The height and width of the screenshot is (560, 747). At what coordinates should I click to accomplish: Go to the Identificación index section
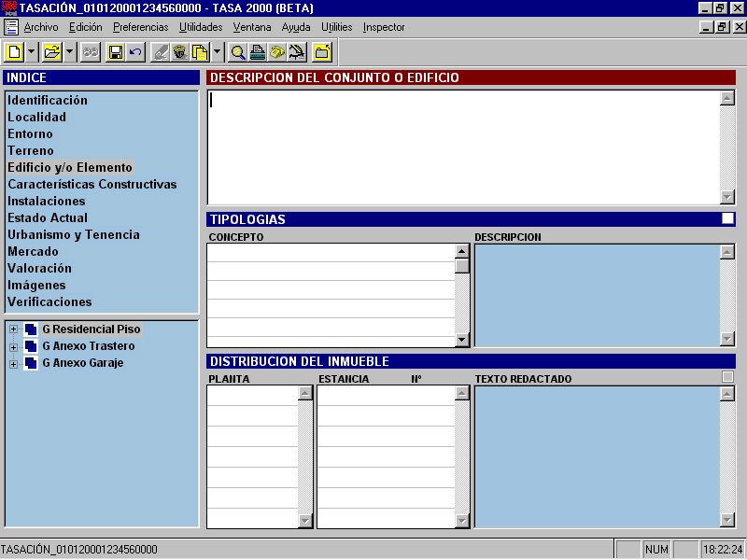point(48,101)
